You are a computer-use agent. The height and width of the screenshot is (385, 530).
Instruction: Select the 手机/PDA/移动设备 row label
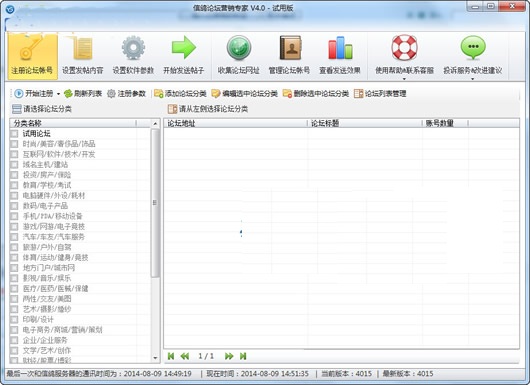click(x=52, y=216)
